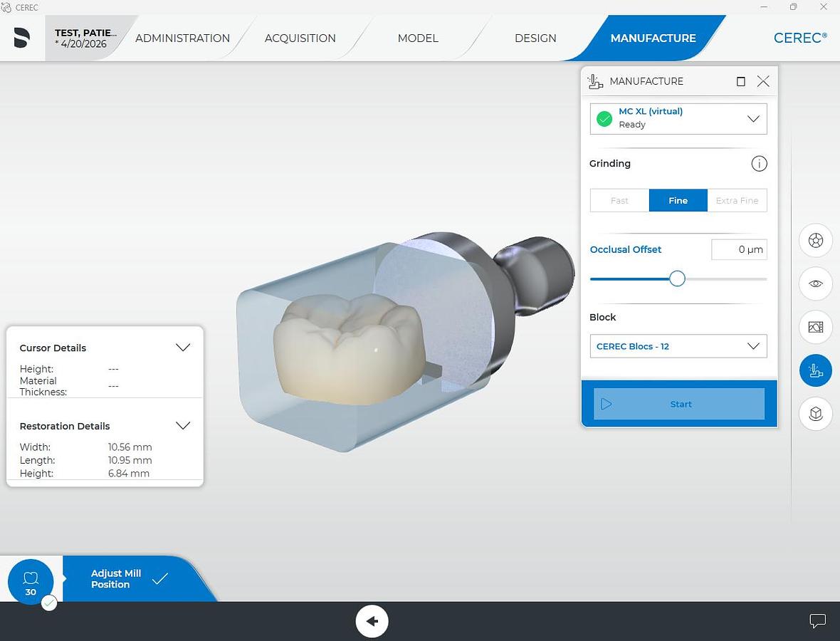Click the CEREC title bar app icon
Screen dimensions: 840x641
(x=6, y=8)
